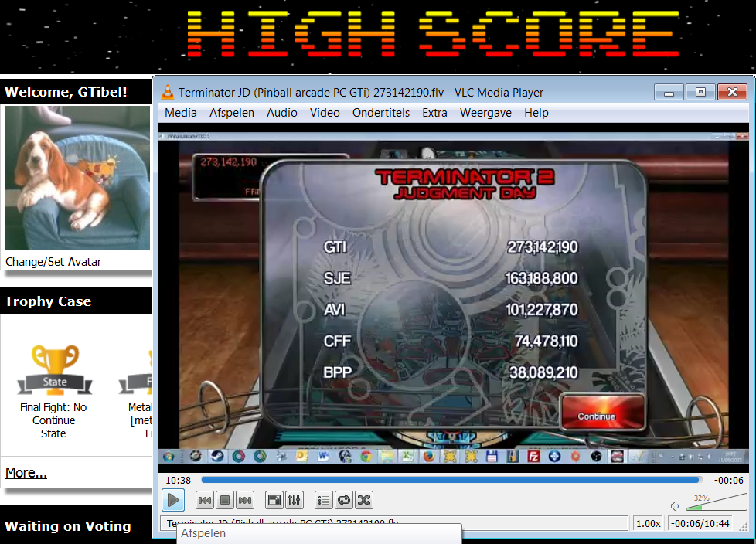Click the Trophy Case heading
This screenshot has height=544, width=756.
point(48,301)
